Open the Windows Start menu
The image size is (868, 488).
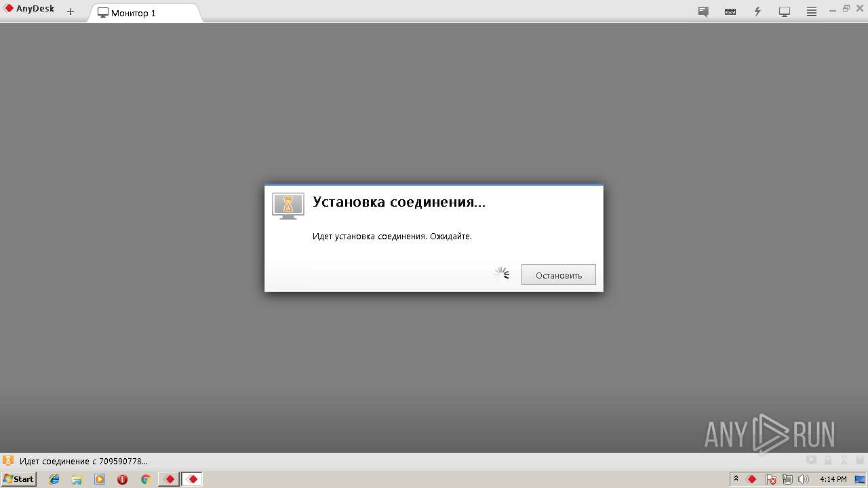pyautogui.click(x=19, y=479)
